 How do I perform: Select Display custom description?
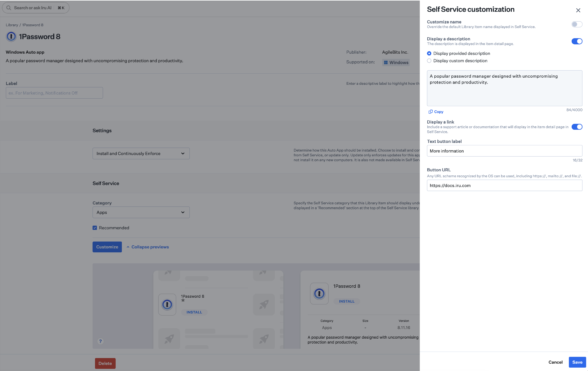429,61
